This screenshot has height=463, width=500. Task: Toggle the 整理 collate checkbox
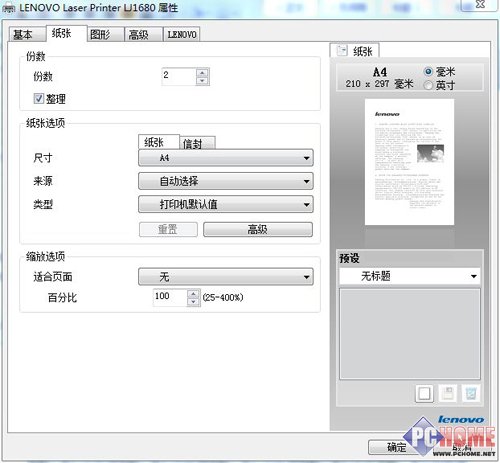[x=39, y=98]
